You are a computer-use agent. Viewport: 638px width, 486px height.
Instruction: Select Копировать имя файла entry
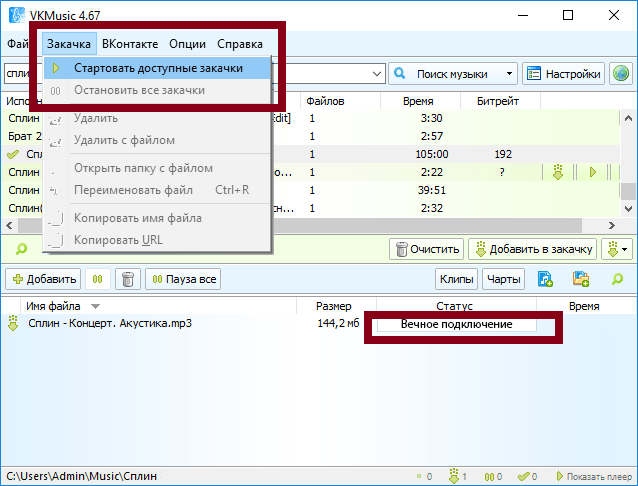(157, 218)
